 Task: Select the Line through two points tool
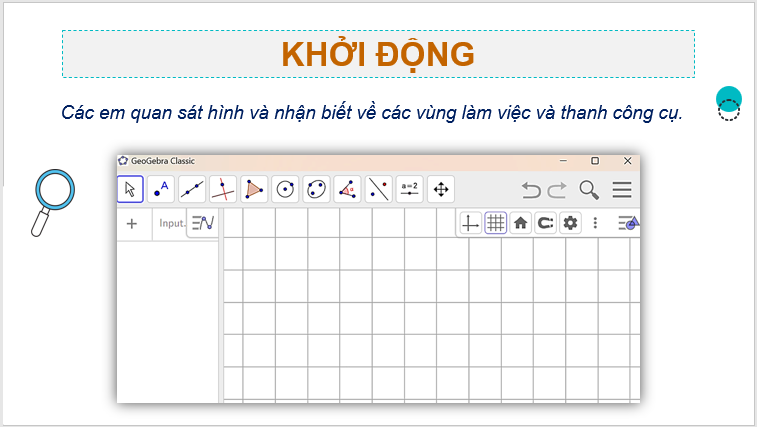click(x=192, y=189)
